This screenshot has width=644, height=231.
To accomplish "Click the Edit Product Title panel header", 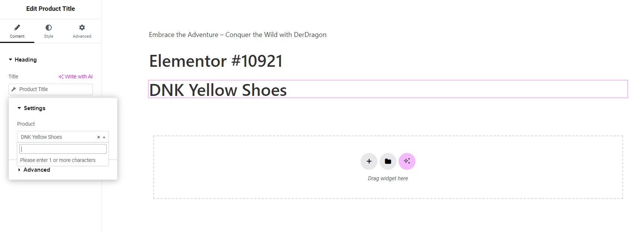I will (x=50, y=9).
